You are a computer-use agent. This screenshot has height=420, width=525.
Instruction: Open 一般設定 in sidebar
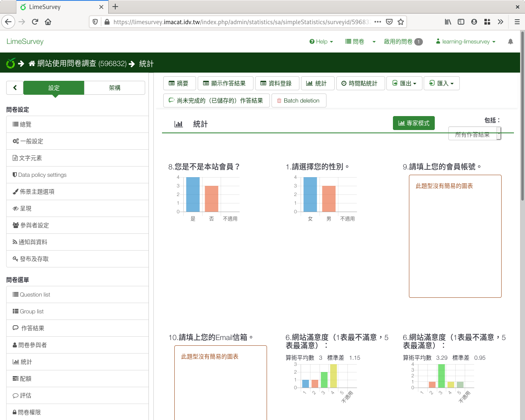tap(78, 141)
